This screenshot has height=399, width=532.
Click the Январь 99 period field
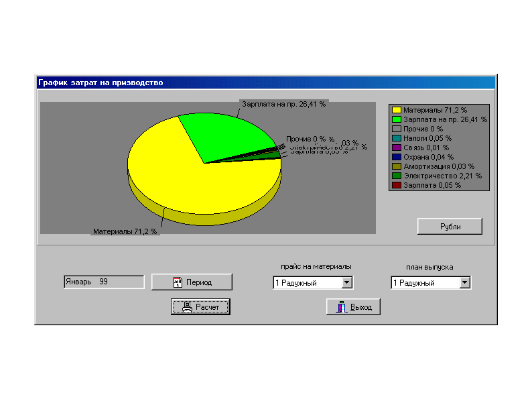pos(104,282)
